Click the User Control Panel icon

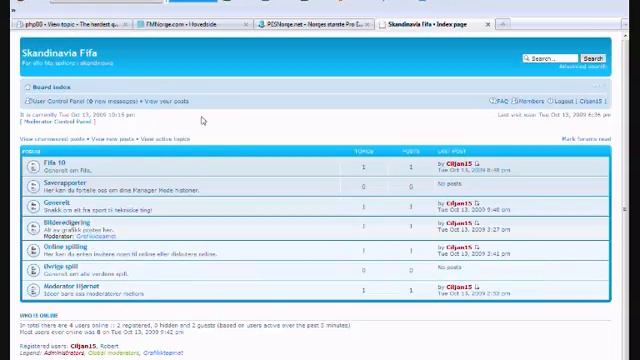pos(28,101)
